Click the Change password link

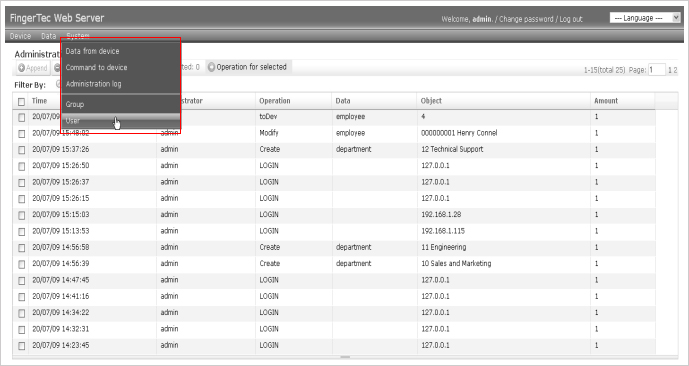click(x=526, y=19)
